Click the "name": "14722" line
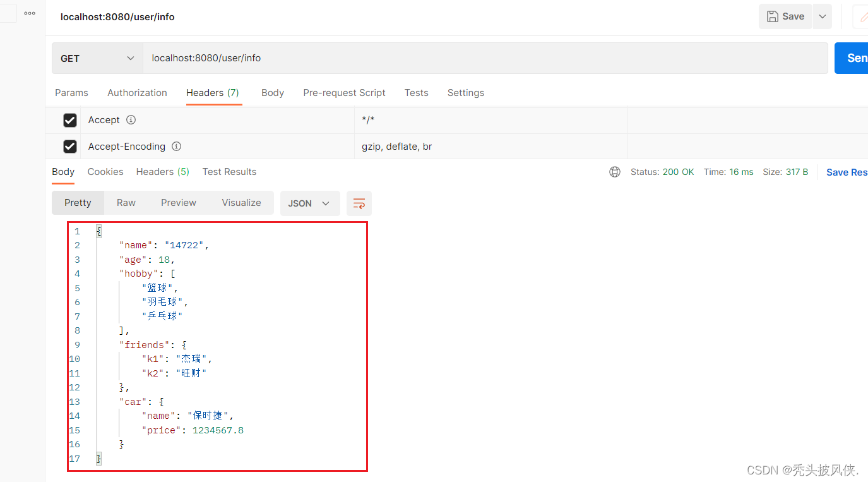868x482 pixels. 164,245
